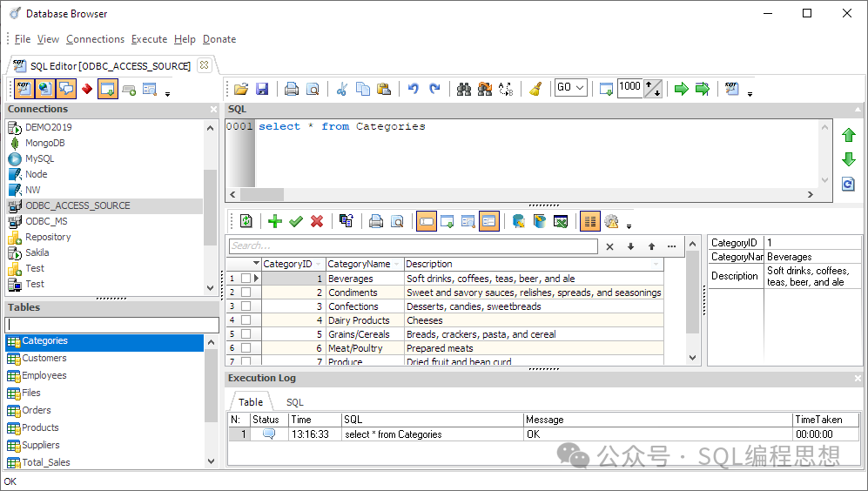The width and height of the screenshot is (868, 491).
Task: Open the CategoryName column filter dropdown
Action: [397, 264]
